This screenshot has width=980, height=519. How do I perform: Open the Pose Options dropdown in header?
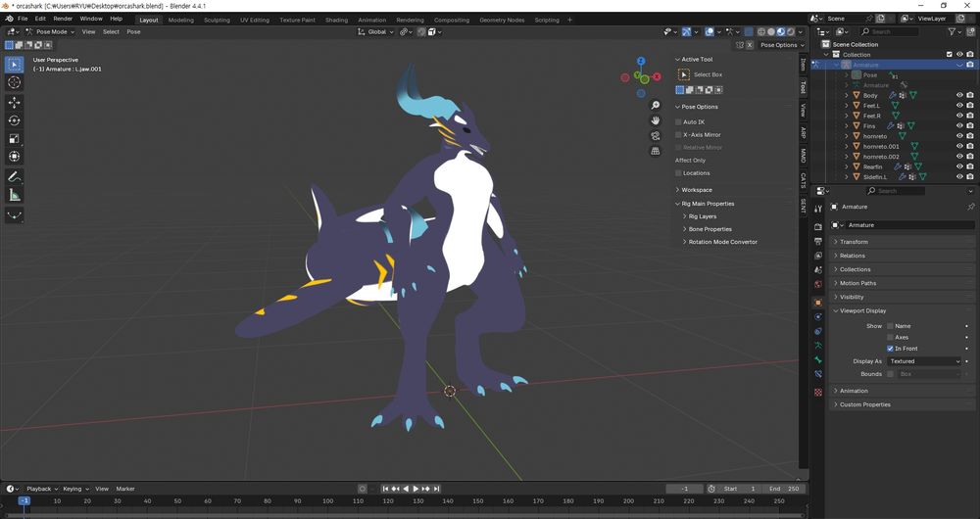(782, 45)
